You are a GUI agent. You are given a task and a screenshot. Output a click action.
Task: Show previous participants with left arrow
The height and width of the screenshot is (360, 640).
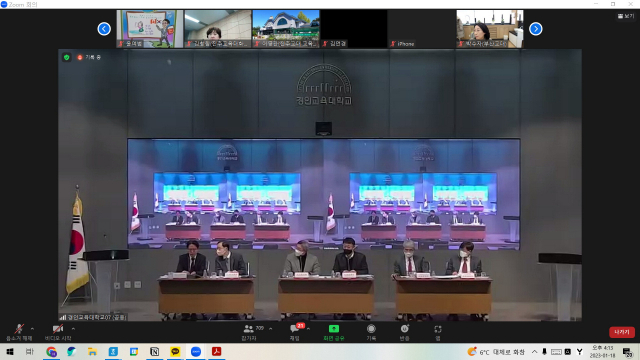click(x=104, y=29)
